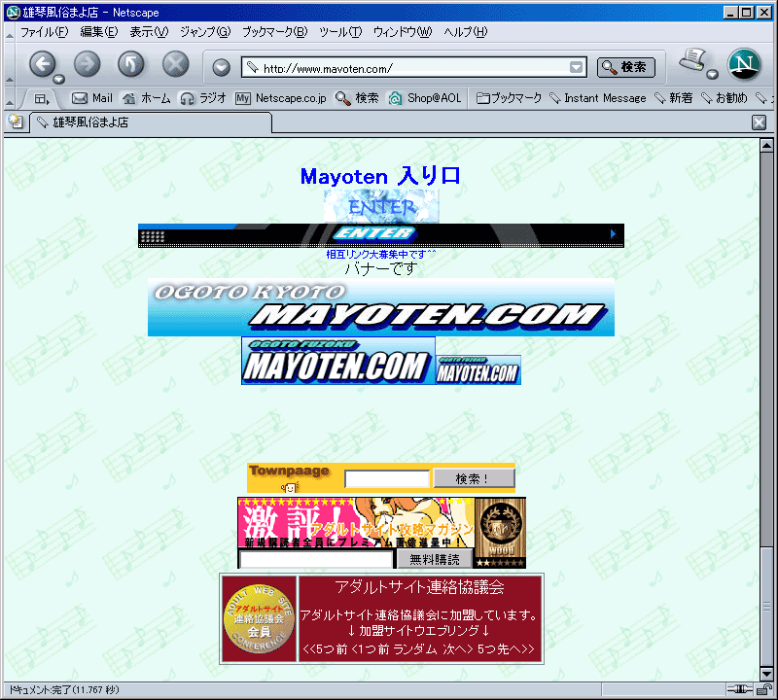The image size is (778, 700).
Task: Open ラジオ radio from the toolbar
Action: [x=203, y=98]
